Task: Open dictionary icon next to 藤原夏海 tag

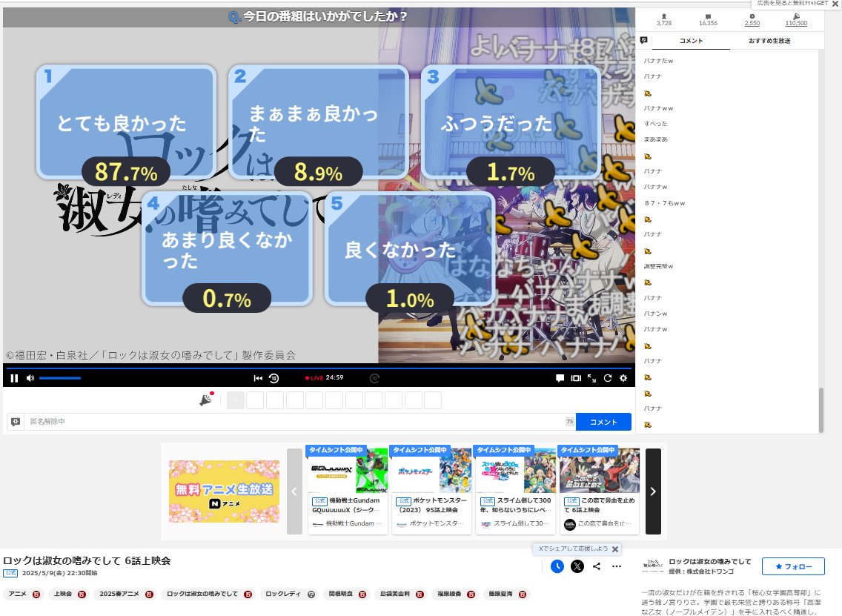Action: click(523, 595)
